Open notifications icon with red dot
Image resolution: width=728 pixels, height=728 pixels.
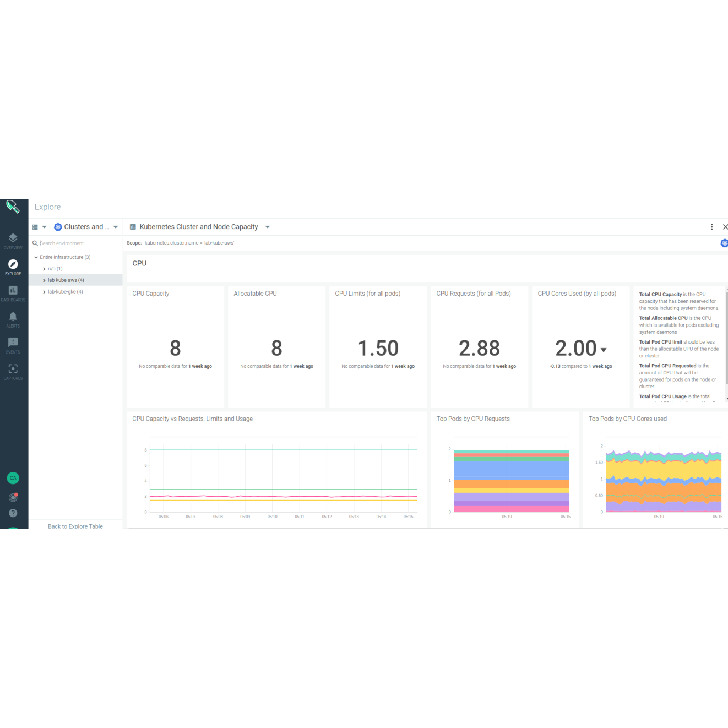click(13, 497)
